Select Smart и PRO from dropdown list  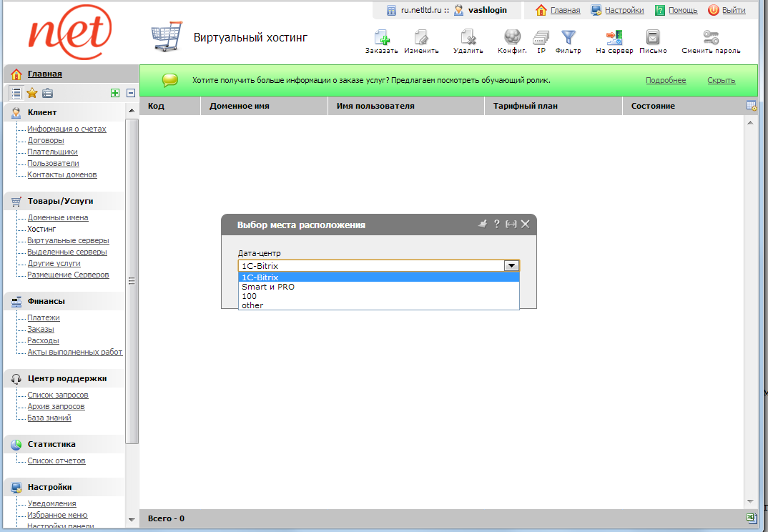tap(268, 287)
